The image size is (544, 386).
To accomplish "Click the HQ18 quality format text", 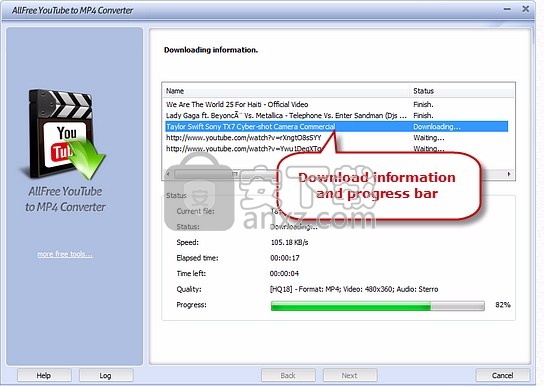I will [354, 289].
